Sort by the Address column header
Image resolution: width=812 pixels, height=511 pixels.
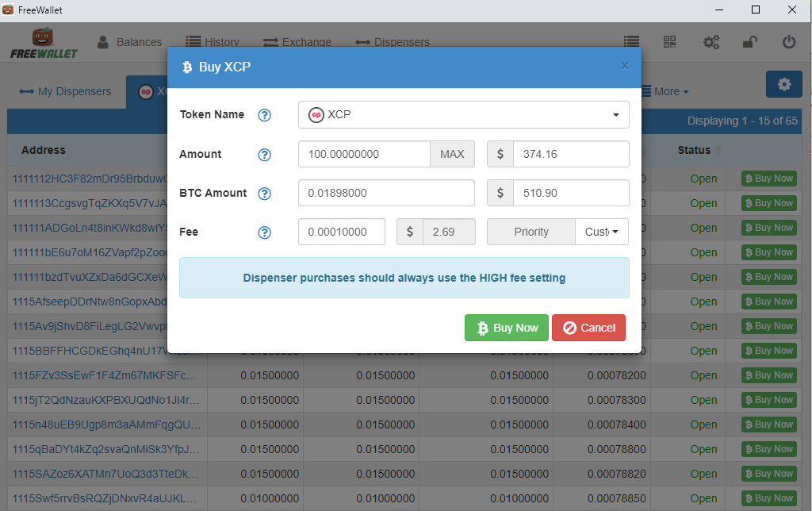(44, 150)
